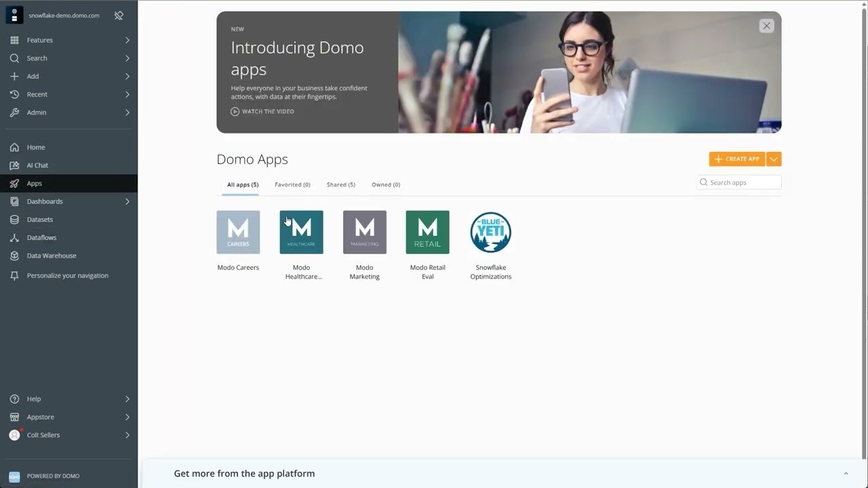Click the Snowflake Optimizations app name
Viewport: 868px width, 488px height.
point(491,272)
